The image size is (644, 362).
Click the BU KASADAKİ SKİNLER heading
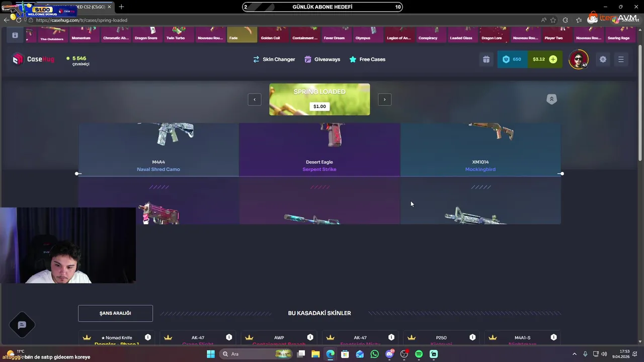319,313
